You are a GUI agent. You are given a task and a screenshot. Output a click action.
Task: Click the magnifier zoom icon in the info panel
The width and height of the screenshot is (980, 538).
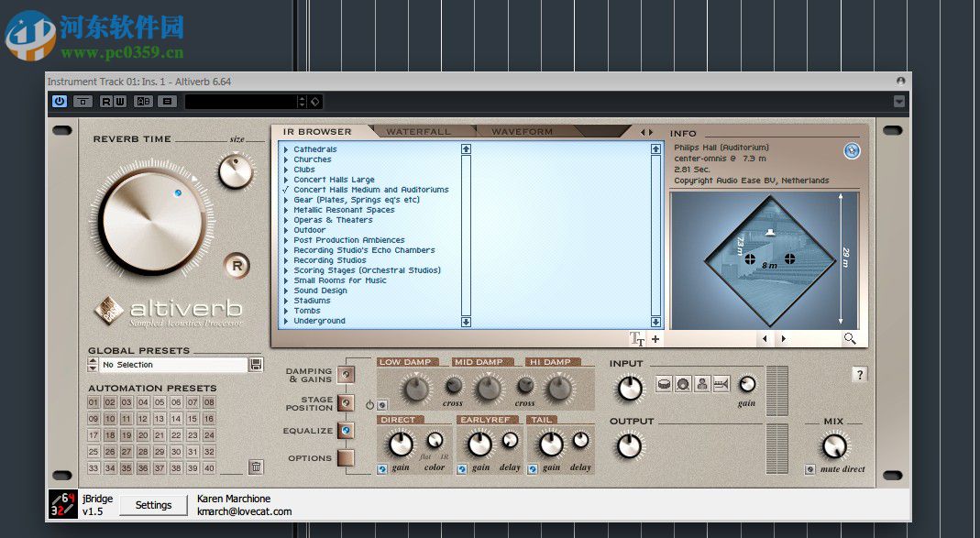pyautogui.click(x=850, y=338)
